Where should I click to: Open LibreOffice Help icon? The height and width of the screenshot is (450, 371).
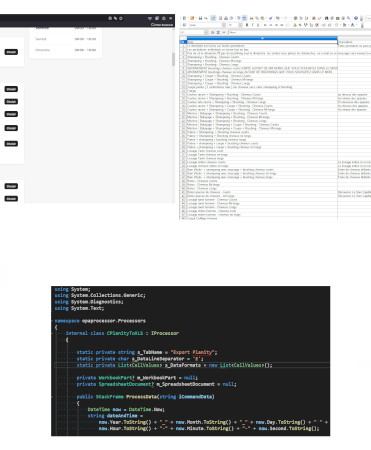pyautogui.click(x=356, y=18)
